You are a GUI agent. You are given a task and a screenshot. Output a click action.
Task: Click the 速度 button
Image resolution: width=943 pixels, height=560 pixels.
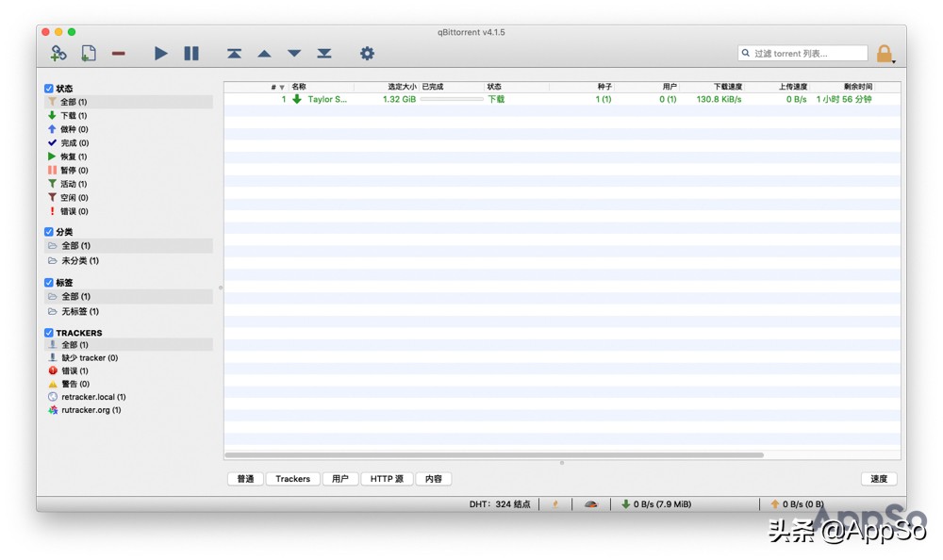pos(879,479)
